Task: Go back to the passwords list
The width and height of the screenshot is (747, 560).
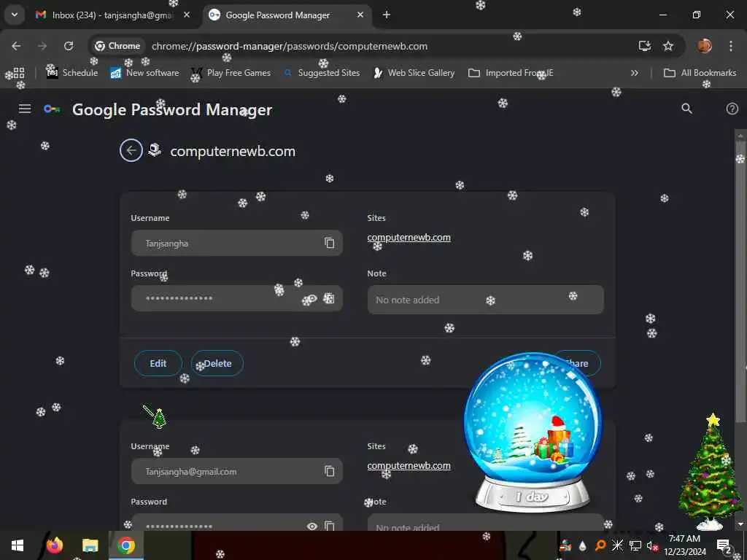Action: (131, 150)
